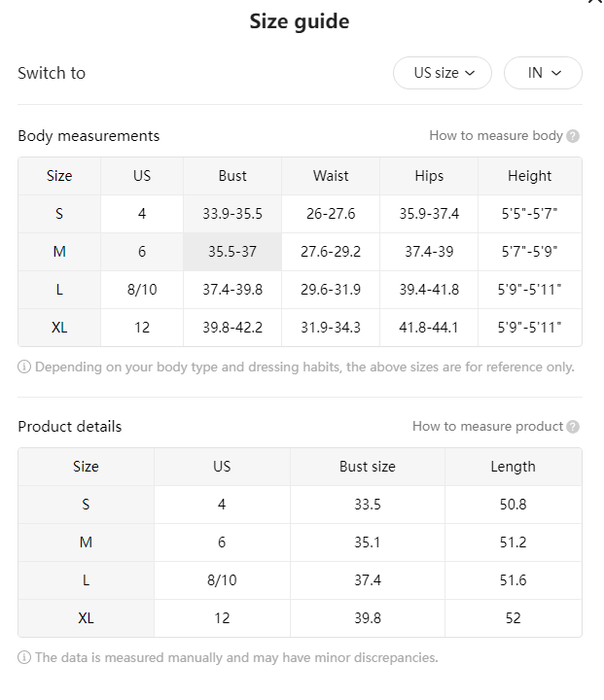Click the help icon beside How to measure body
The width and height of the screenshot is (604, 700).
[573, 136]
